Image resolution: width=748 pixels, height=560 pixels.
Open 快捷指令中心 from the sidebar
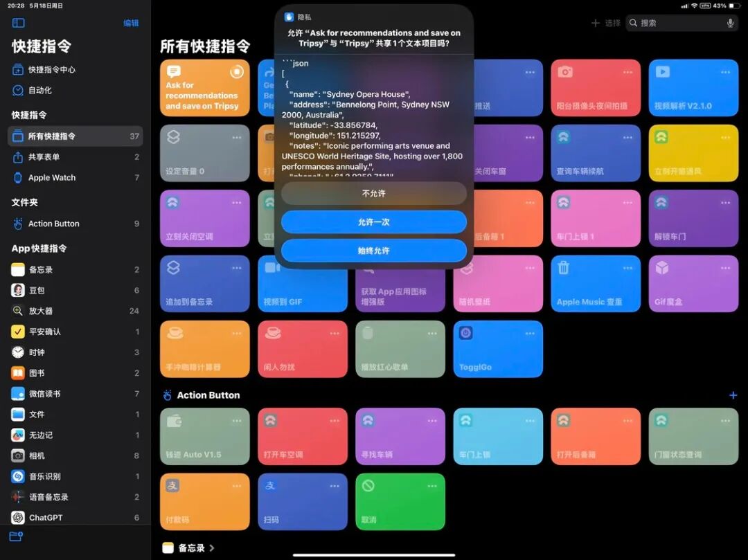point(75,70)
